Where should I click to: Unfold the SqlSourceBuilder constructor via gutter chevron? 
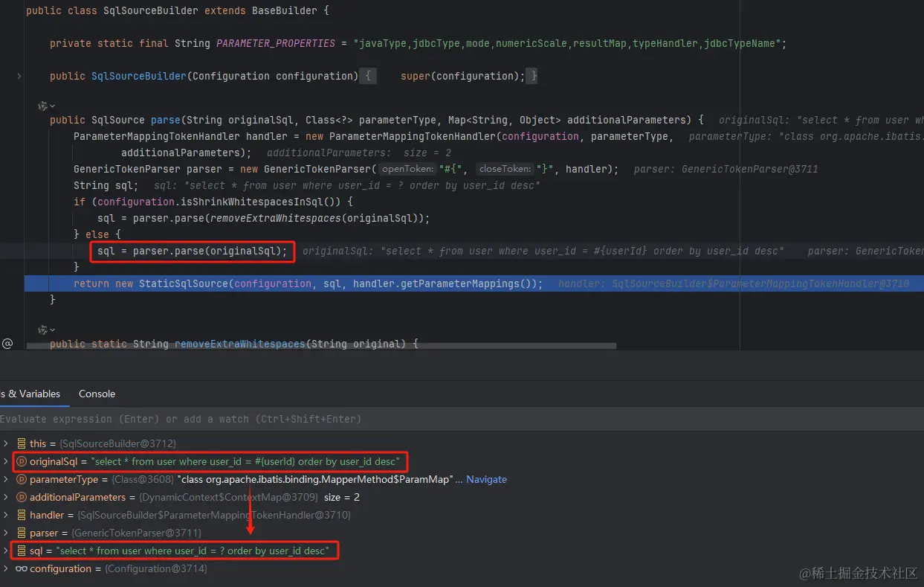(x=19, y=76)
